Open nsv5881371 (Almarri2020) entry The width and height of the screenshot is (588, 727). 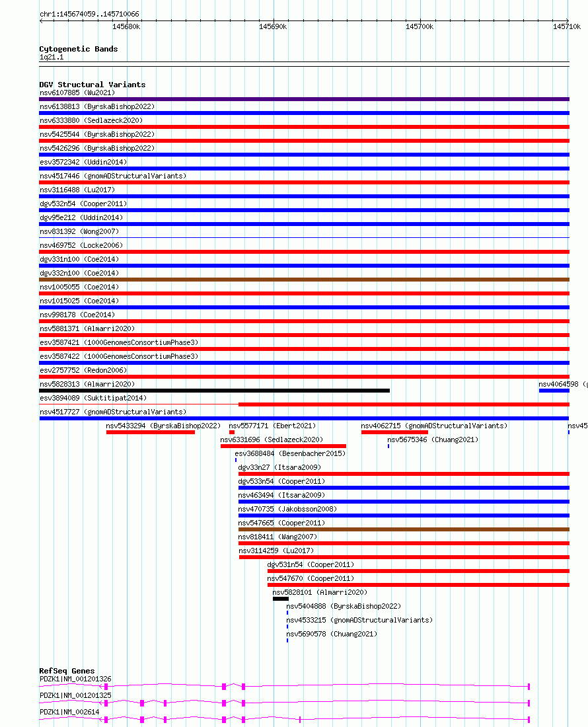point(87,329)
